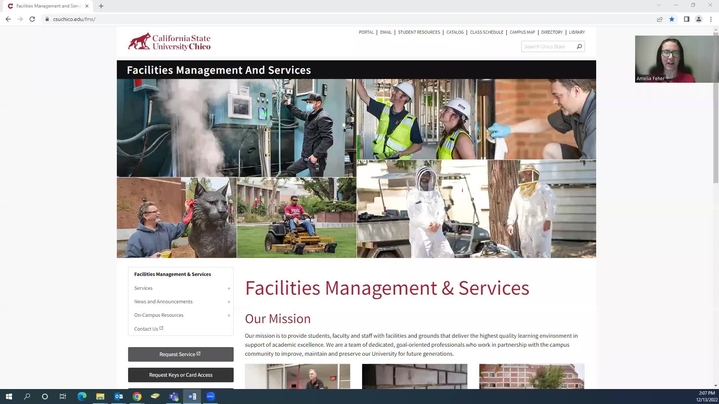Expand On-Campus Resources submenu
Image resolution: width=719 pixels, height=404 pixels.
(228, 315)
